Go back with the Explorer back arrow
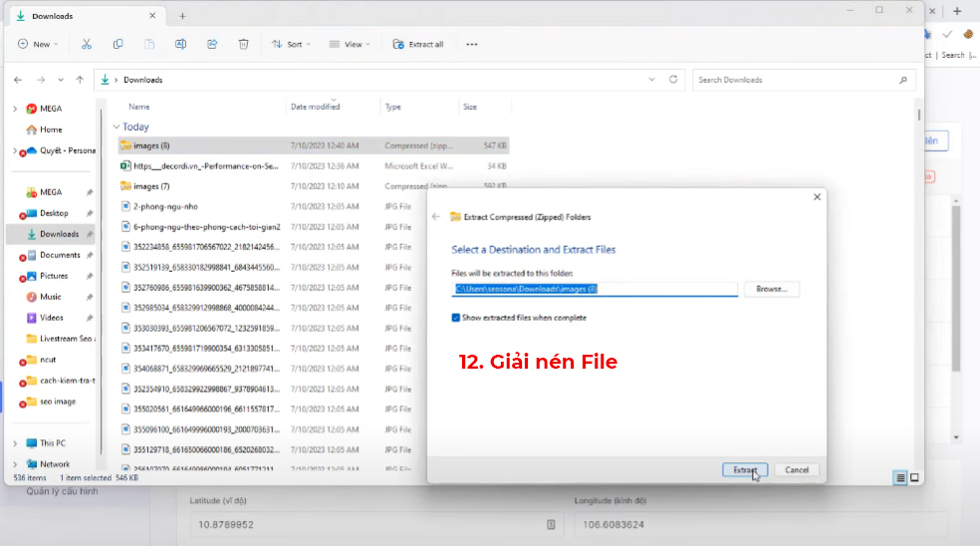Screen dimensions: 980x546 coord(18,80)
